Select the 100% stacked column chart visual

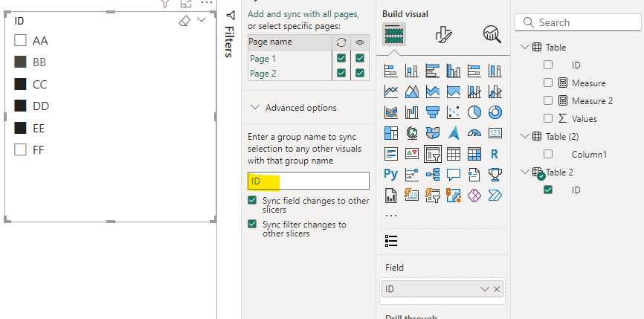pyautogui.click(x=495, y=71)
